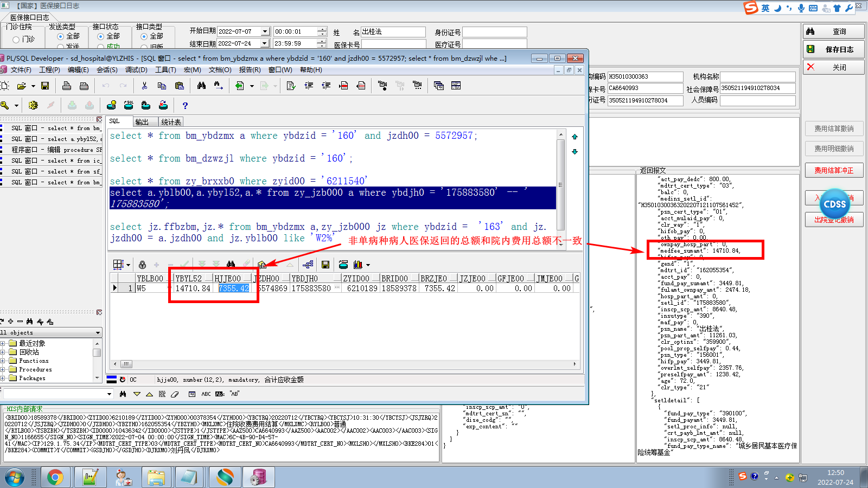This screenshot has height=488, width=868.
Task: Select 全部 under 接口状态
Action: 100,36
